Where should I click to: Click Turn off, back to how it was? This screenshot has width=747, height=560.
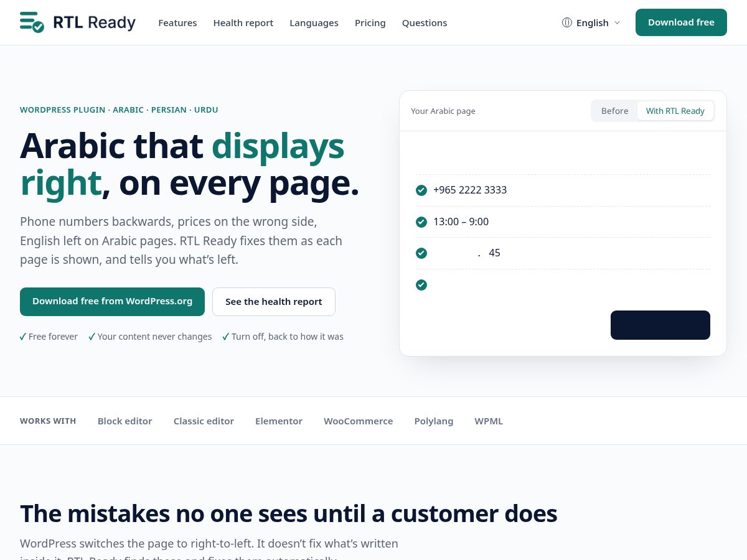[x=288, y=337]
